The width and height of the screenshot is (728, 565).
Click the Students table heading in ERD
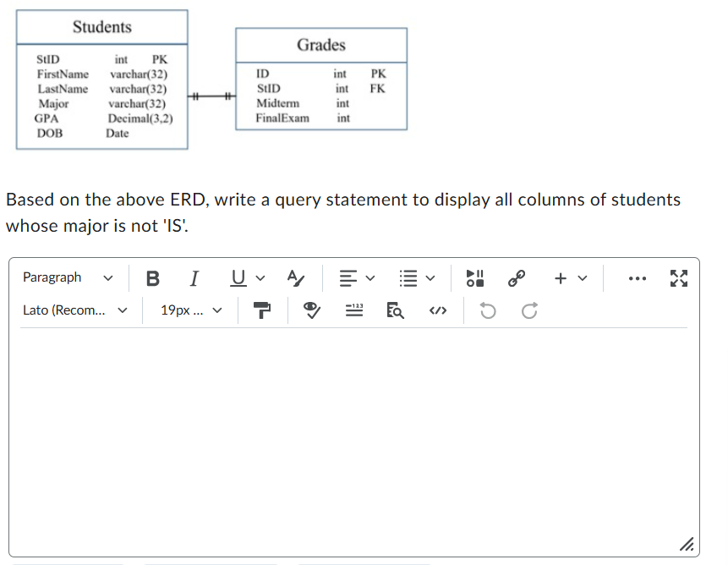click(102, 27)
